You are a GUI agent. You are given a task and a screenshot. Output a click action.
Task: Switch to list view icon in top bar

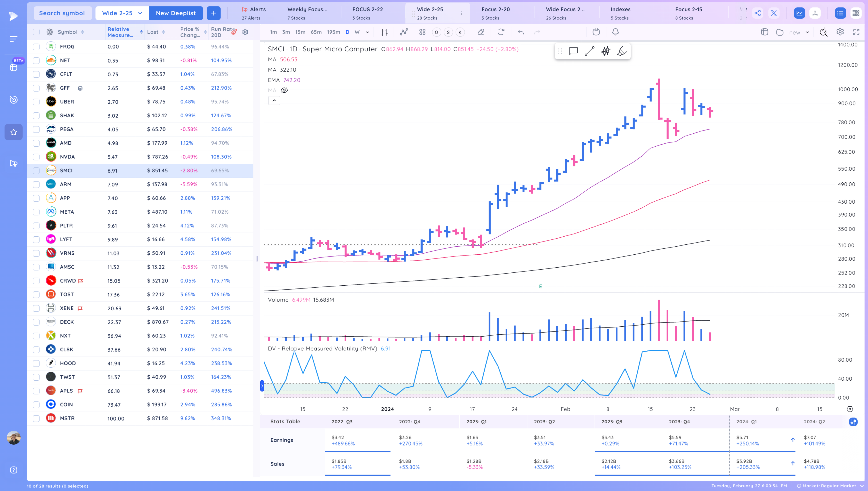pos(840,13)
